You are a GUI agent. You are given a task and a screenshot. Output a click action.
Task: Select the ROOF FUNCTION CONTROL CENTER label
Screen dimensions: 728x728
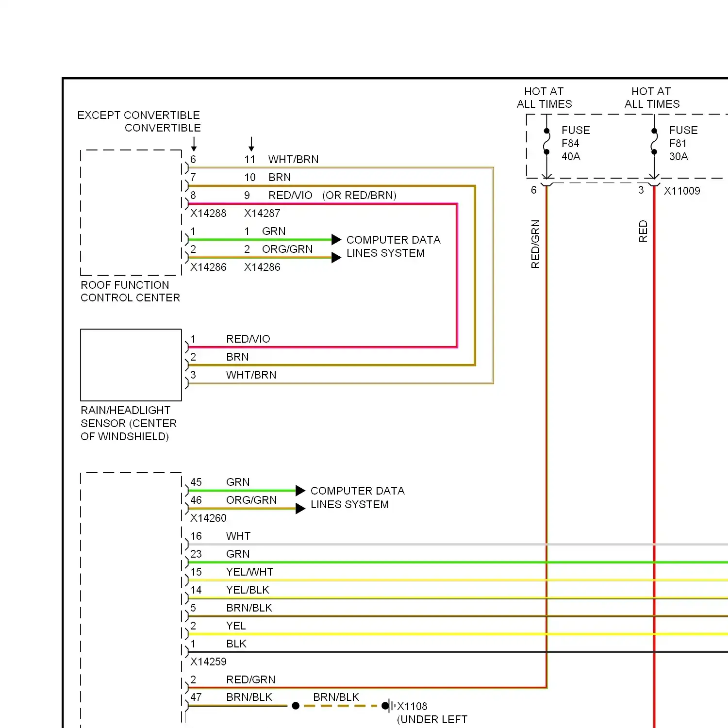(130, 291)
